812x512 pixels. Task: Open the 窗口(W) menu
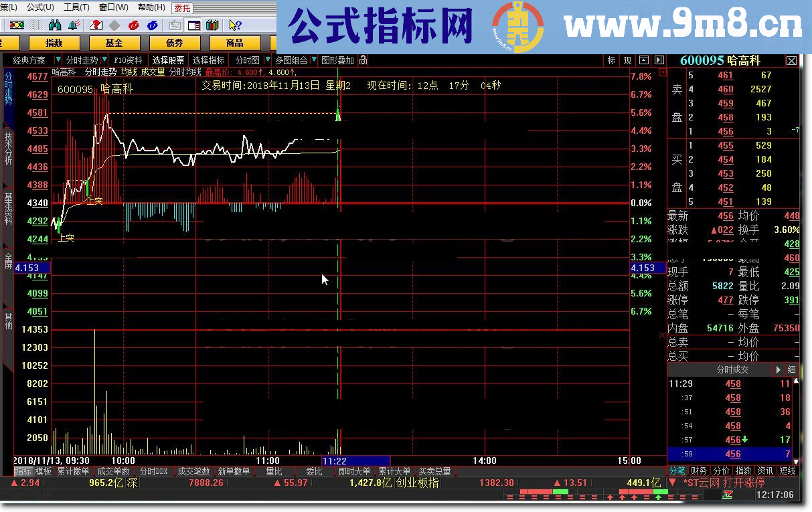click(x=113, y=7)
